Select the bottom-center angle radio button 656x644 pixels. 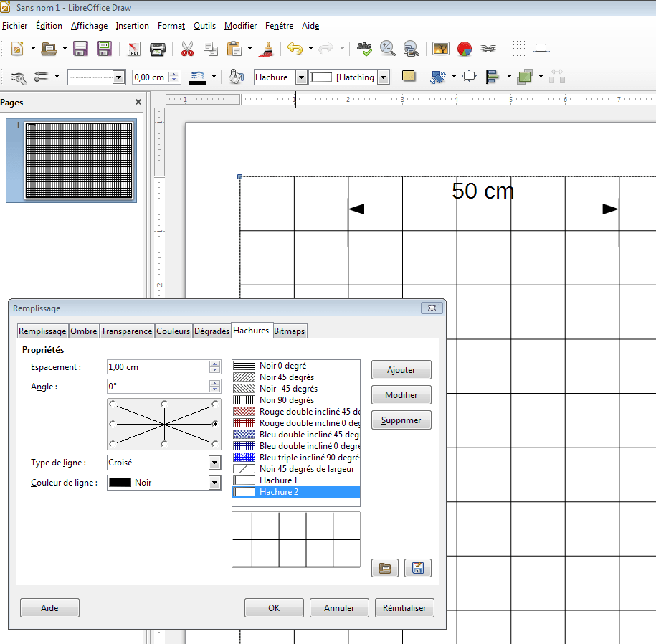point(164,444)
